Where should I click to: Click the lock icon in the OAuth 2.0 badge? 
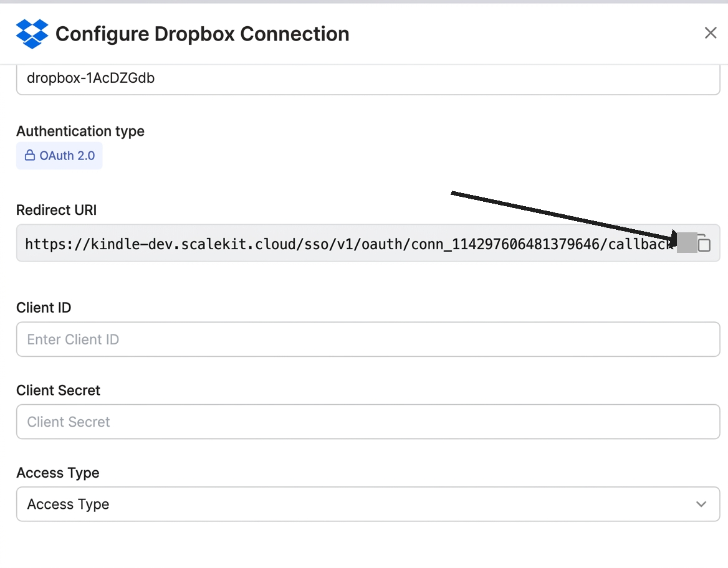[x=30, y=156]
